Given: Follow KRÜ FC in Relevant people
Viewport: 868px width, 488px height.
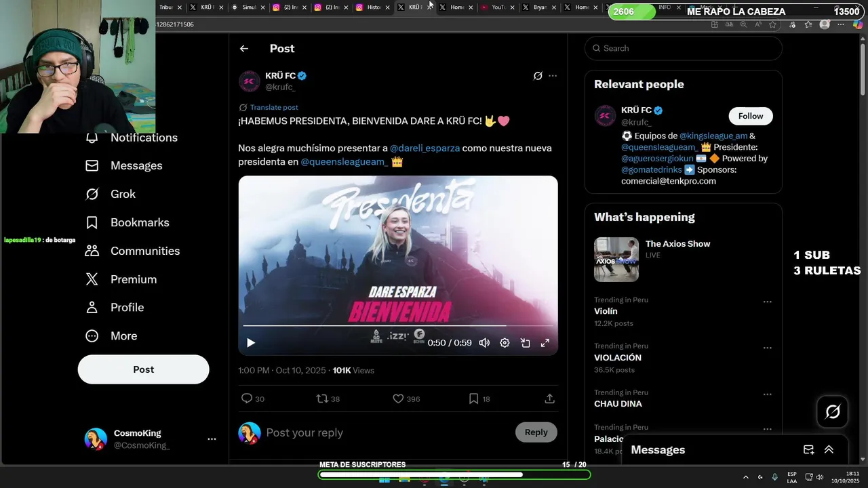Looking at the screenshot, I should tap(751, 116).
